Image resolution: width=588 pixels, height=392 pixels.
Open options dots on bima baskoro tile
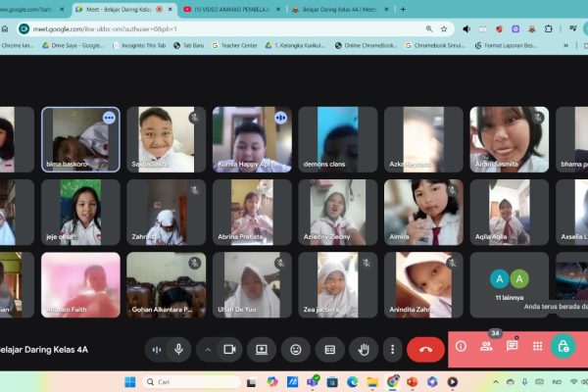click(x=109, y=118)
